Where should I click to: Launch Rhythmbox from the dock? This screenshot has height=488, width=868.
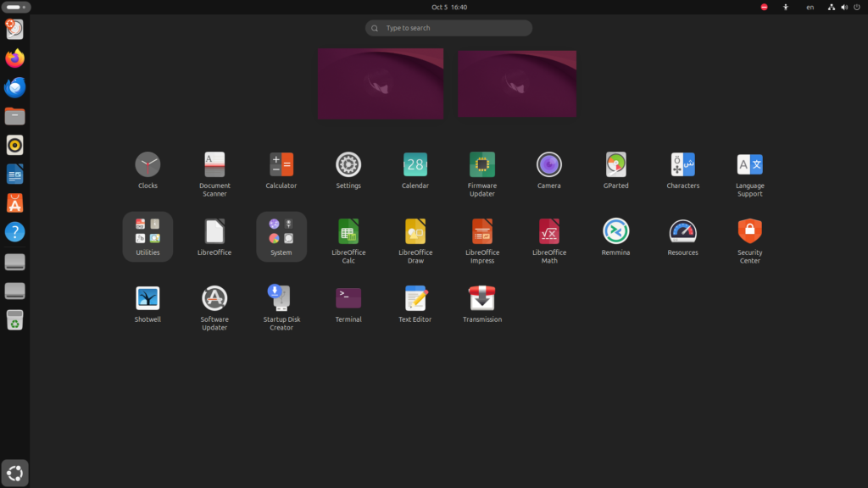(15, 145)
